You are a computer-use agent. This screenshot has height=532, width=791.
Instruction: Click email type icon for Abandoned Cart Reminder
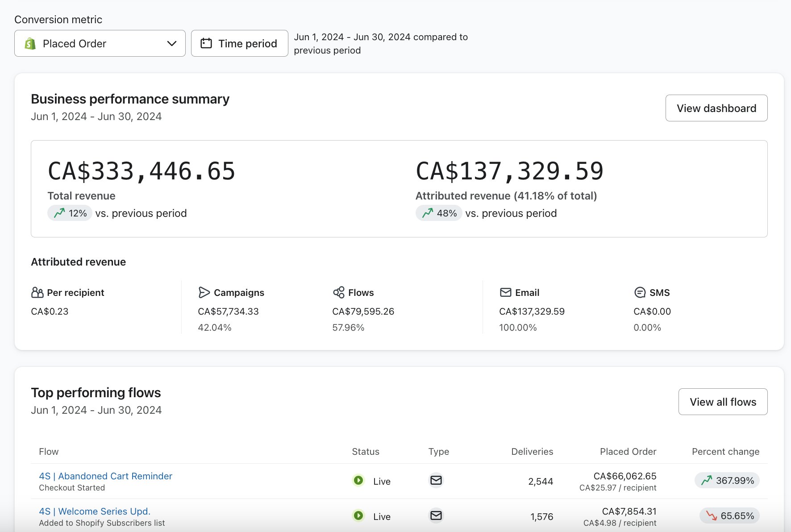point(436,480)
